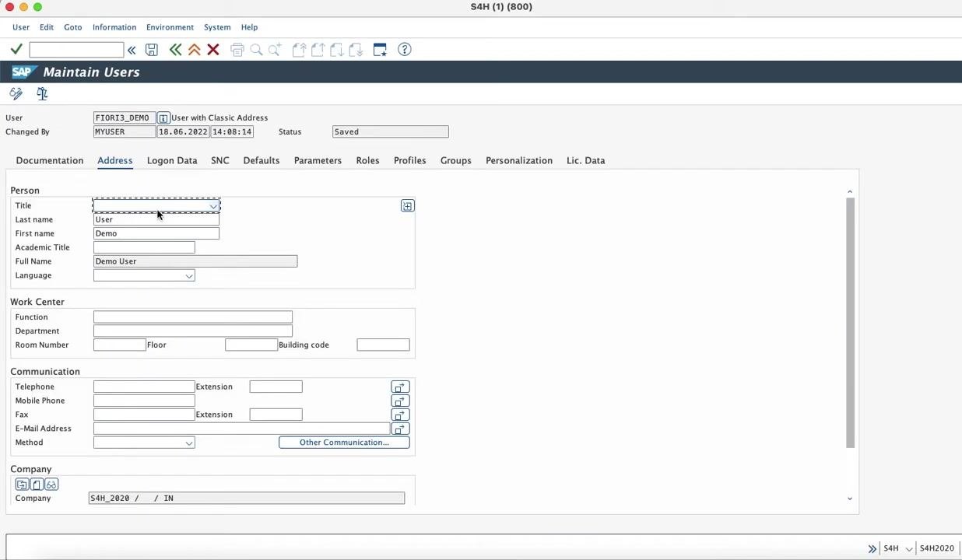
Task: Click the balance scale compare icon
Action: (x=42, y=94)
